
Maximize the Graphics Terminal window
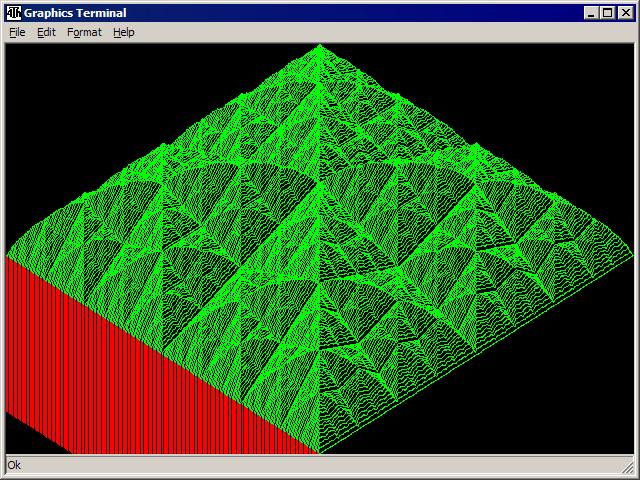coord(607,13)
